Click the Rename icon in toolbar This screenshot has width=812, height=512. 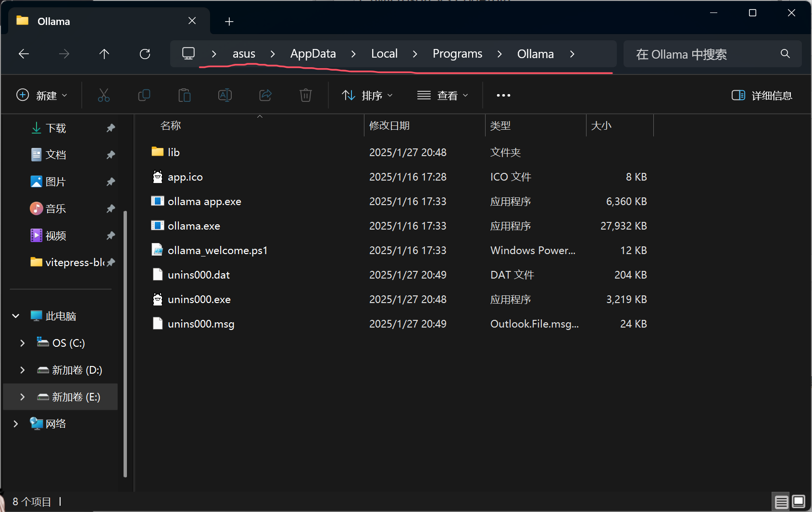point(225,95)
